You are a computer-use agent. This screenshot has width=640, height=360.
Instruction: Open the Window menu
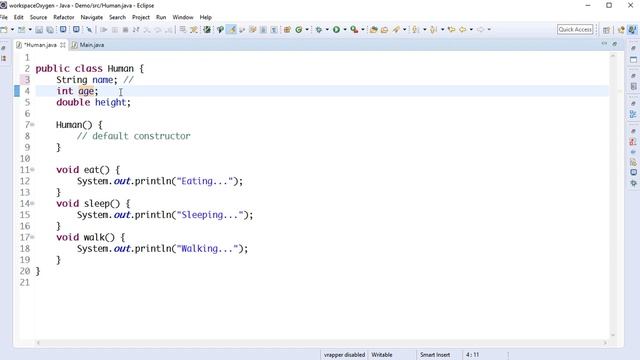[183, 17]
